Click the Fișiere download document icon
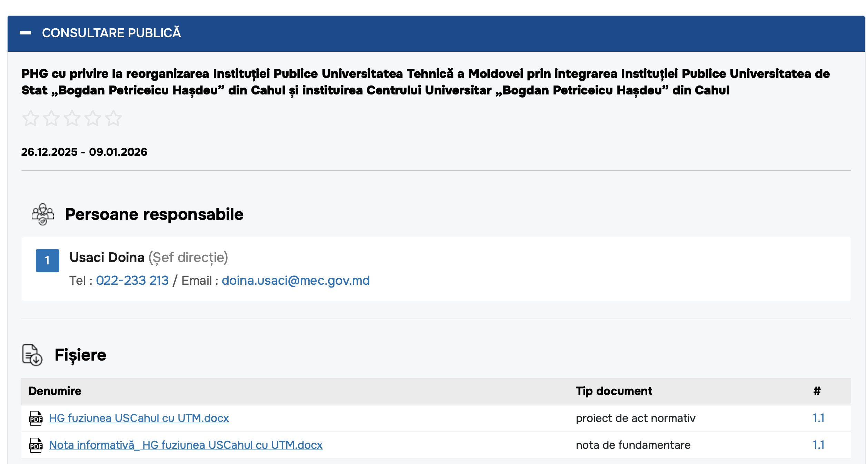868x464 pixels. (x=32, y=355)
